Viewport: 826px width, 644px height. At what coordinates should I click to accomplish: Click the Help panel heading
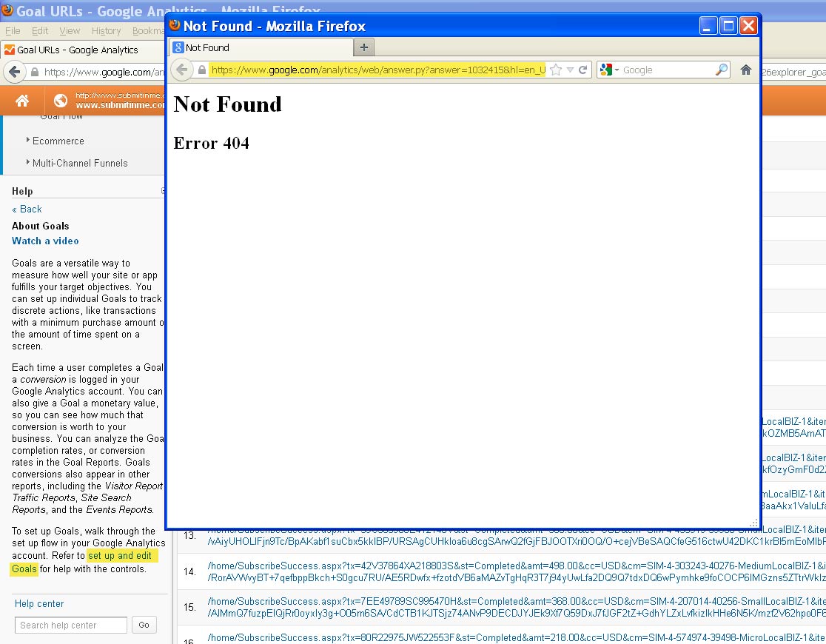[x=22, y=191]
